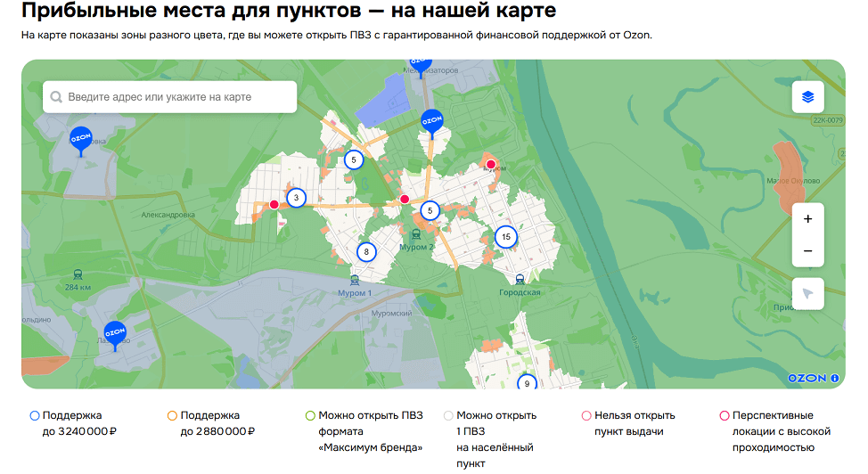Open cluster marker with number 8
This screenshot has height=474, width=868.
(x=366, y=252)
